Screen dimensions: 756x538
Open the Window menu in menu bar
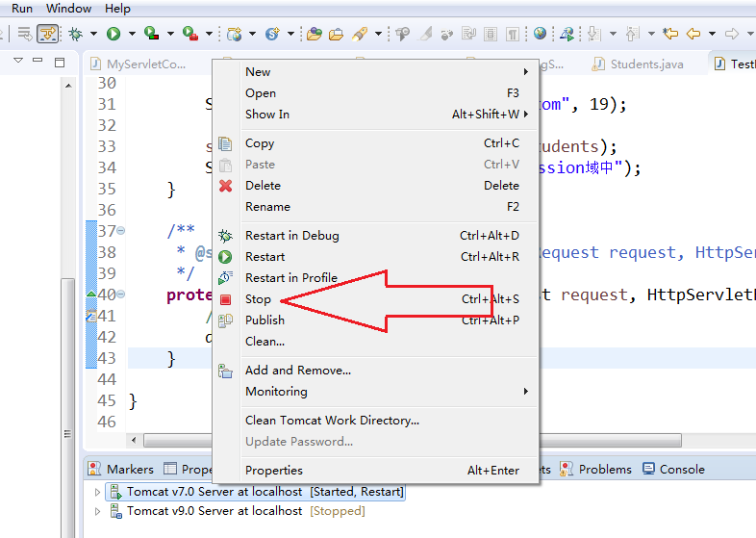click(x=68, y=9)
